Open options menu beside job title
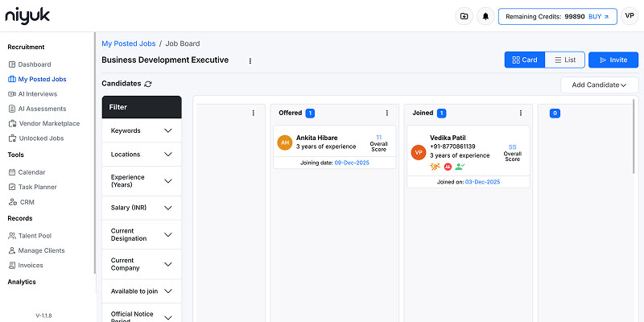This screenshot has height=322, width=644. pyautogui.click(x=250, y=60)
